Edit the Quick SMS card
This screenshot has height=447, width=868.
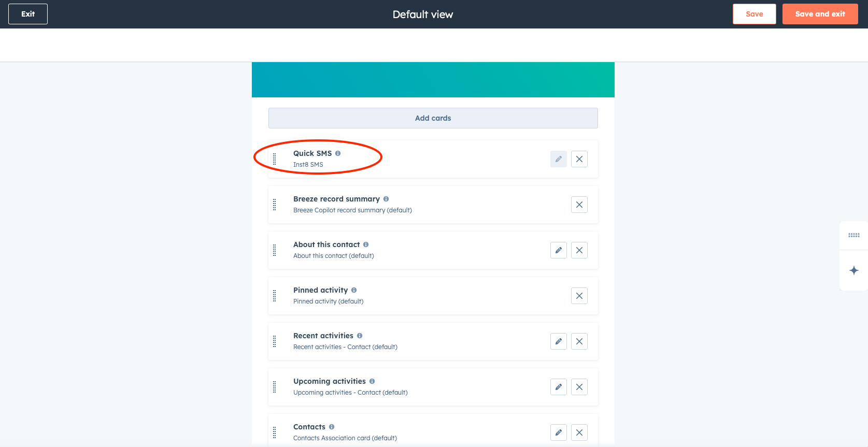pyautogui.click(x=558, y=159)
